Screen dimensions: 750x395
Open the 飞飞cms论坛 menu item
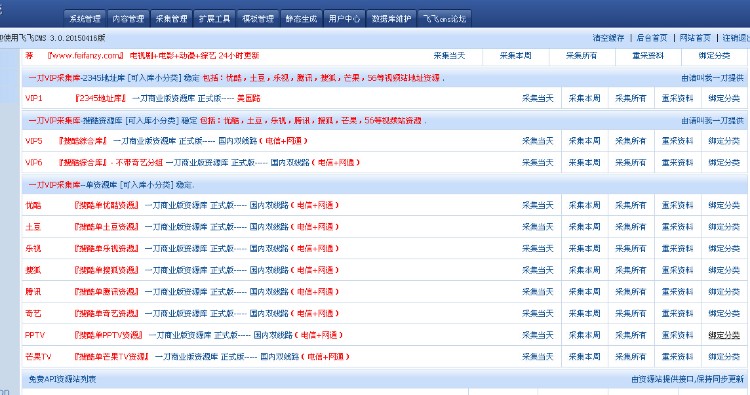pos(444,19)
